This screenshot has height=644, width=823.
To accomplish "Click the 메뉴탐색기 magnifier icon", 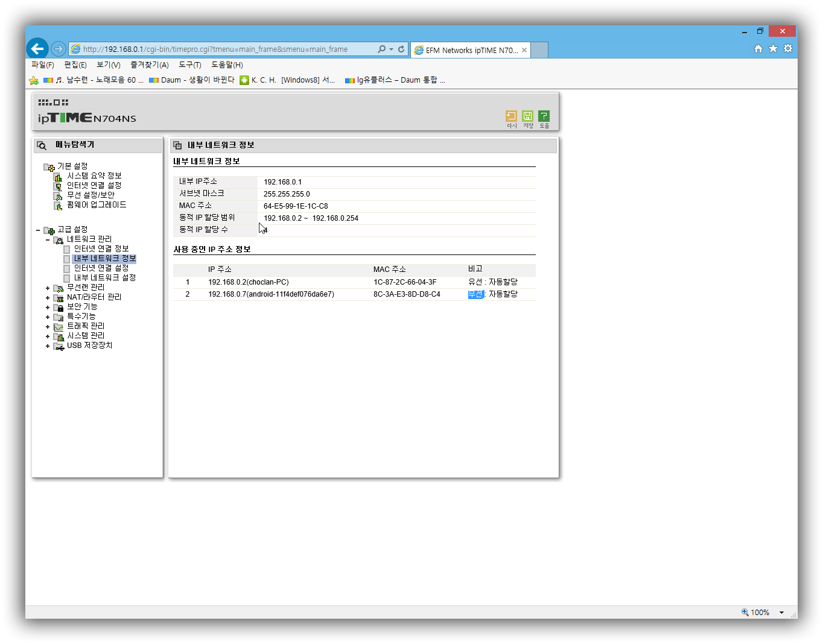I will click(42, 145).
